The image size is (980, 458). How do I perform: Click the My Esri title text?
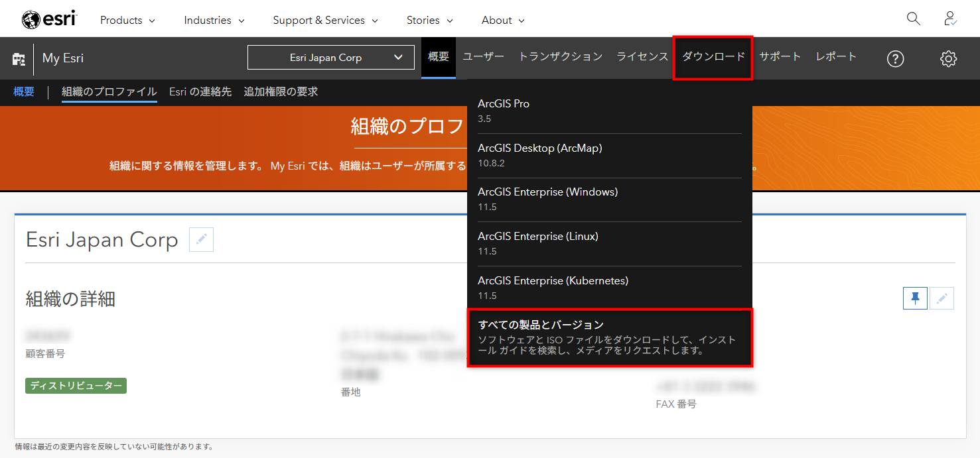tap(63, 58)
